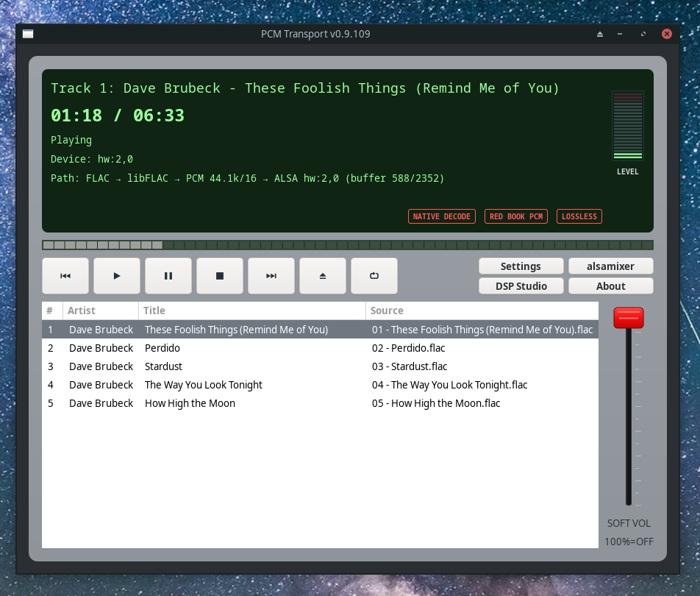The image size is (700, 596).
Task: Click the SOFT VOL label
Action: click(629, 523)
